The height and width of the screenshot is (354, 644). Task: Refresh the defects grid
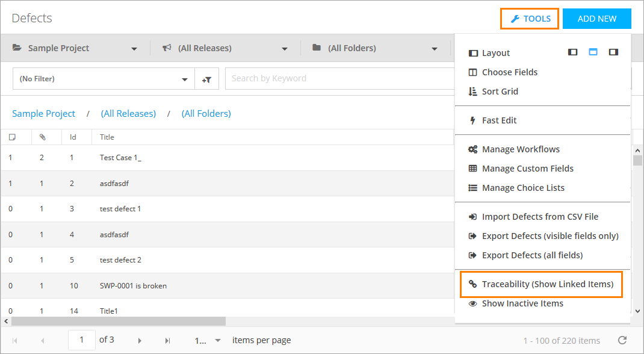pos(622,340)
